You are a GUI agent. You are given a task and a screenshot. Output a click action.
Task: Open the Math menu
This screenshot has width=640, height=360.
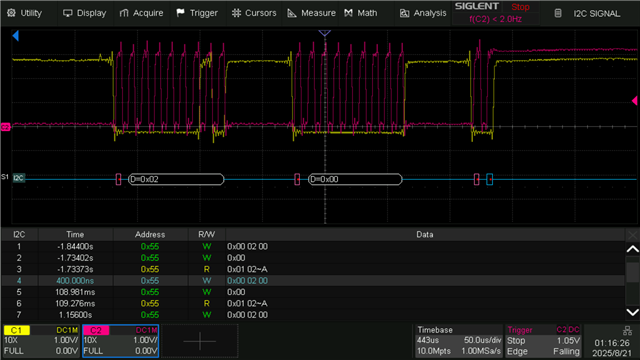coord(361,13)
